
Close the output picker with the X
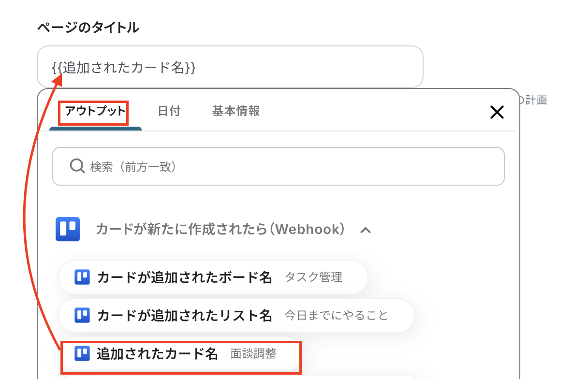pyautogui.click(x=497, y=113)
